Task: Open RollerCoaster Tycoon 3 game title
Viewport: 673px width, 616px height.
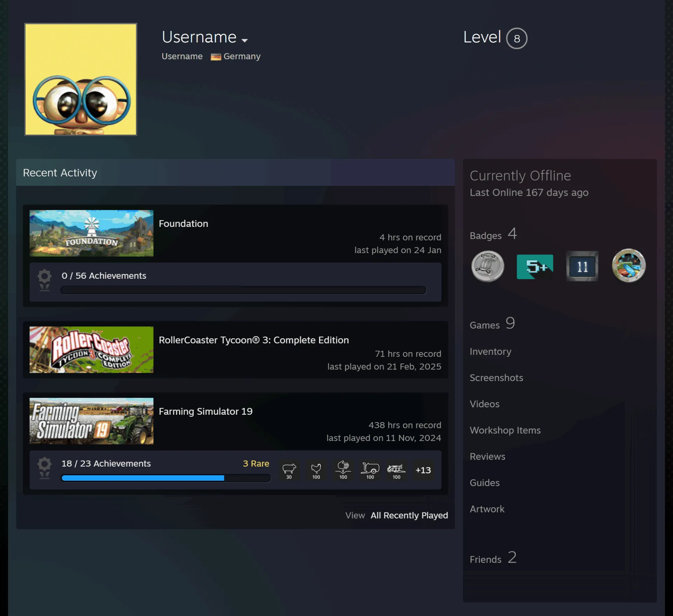Action: tap(254, 340)
